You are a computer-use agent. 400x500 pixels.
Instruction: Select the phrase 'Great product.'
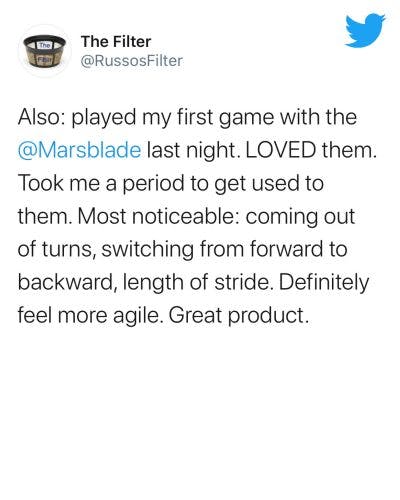(x=237, y=315)
